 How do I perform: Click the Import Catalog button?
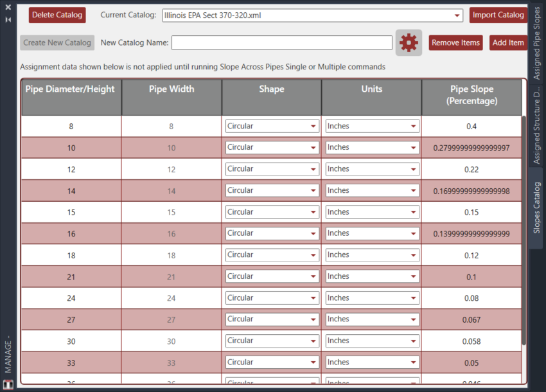click(498, 15)
